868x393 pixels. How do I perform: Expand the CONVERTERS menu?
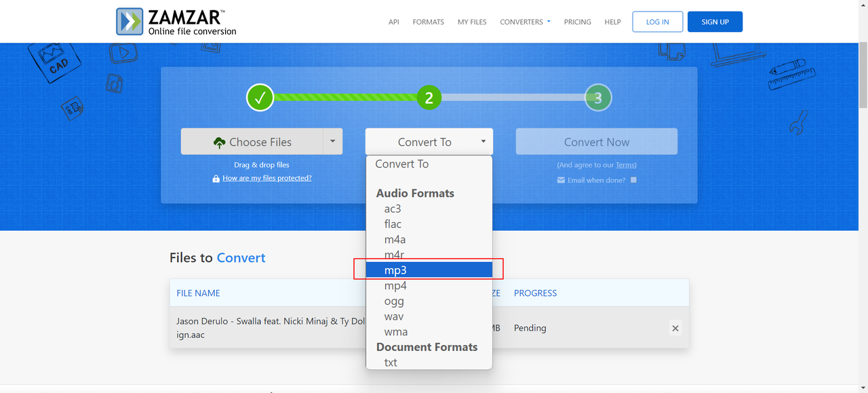pos(525,22)
